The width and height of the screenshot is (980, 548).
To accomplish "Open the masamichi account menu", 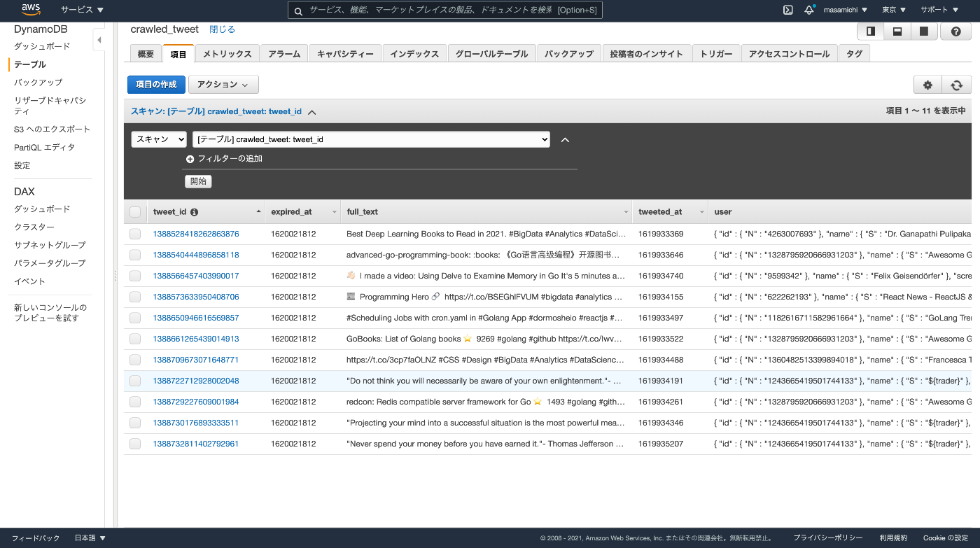I will 846,10.
